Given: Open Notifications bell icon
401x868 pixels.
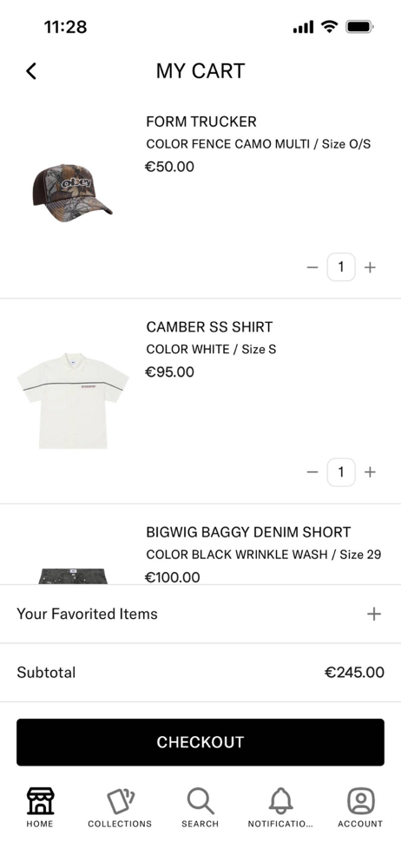Looking at the screenshot, I should [281, 800].
